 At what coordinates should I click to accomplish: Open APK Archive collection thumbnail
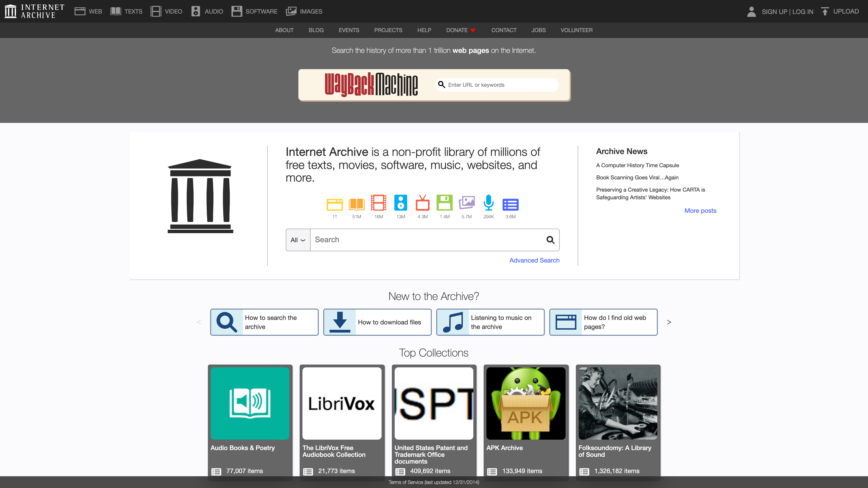pyautogui.click(x=526, y=404)
